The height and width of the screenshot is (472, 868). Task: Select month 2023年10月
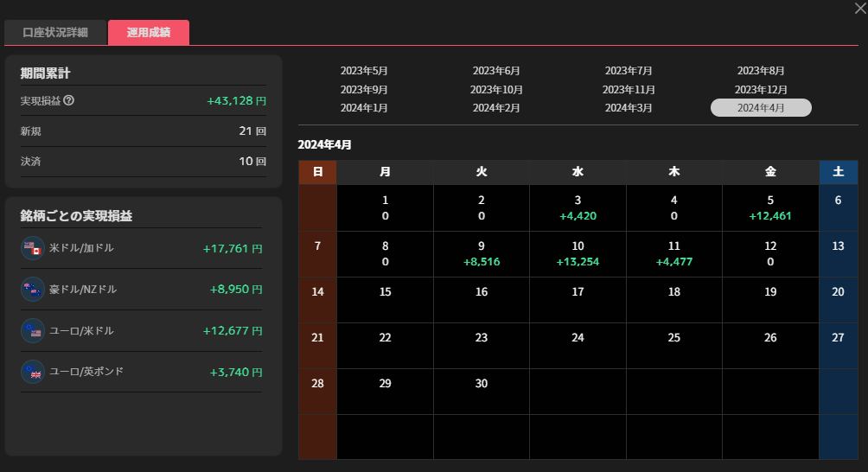pos(496,90)
